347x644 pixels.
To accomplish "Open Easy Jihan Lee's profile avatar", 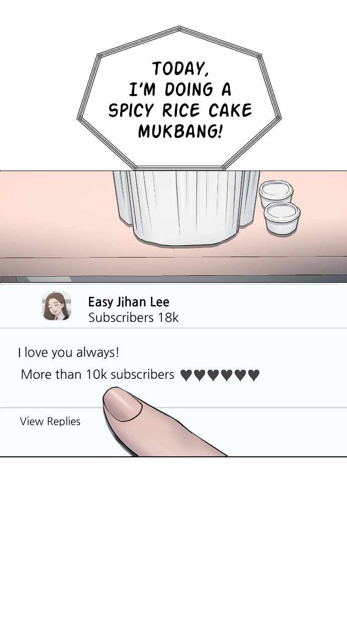I will (56, 305).
